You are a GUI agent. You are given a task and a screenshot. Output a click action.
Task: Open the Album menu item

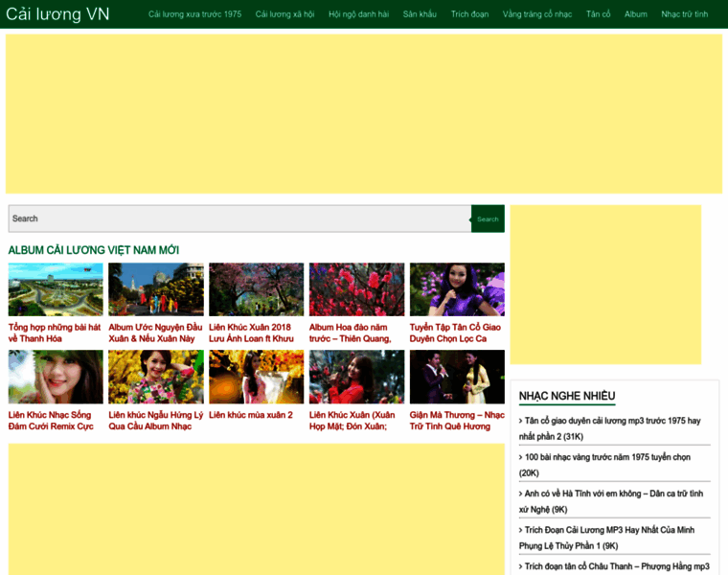[x=636, y=14]
